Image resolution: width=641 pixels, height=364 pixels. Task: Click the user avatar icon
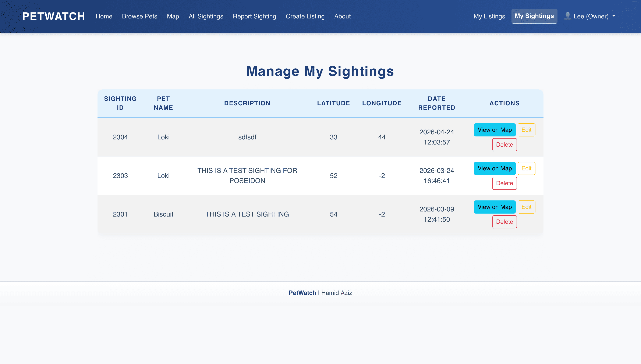[567, 16]
